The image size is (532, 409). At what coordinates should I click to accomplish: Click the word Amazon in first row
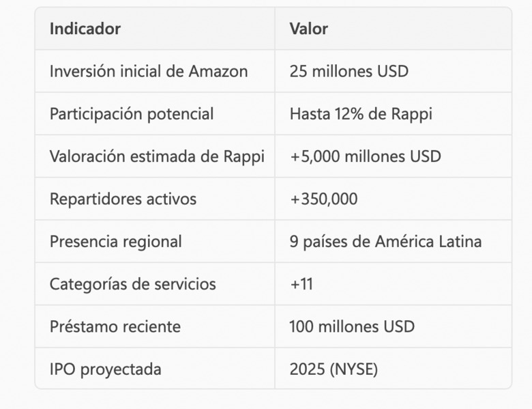point(218,71)
